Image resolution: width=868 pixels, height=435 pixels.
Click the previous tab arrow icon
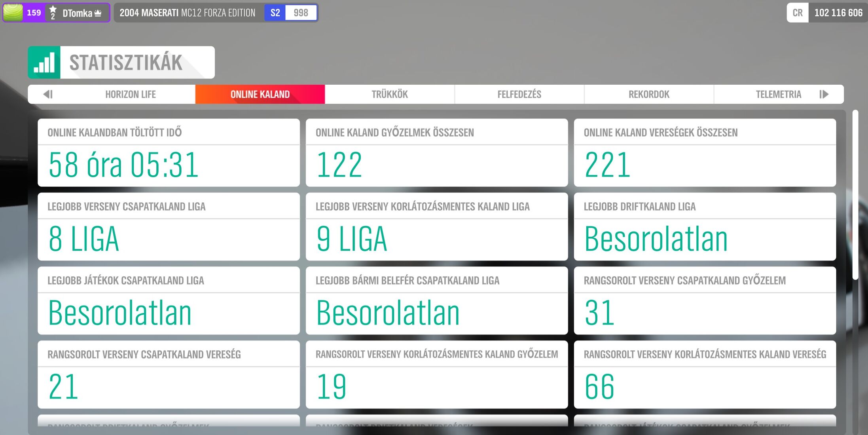(x=48, y=94)
